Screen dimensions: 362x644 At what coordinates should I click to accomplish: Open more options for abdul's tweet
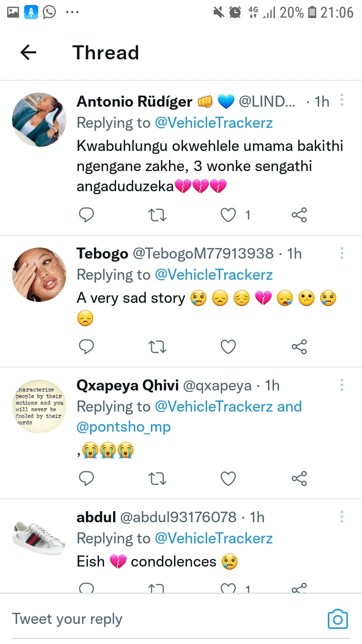(x=342, y=517)
